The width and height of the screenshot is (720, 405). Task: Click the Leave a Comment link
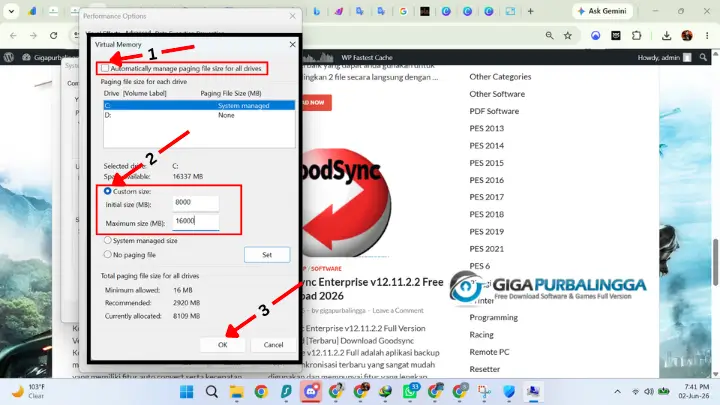tap(398, 310)
